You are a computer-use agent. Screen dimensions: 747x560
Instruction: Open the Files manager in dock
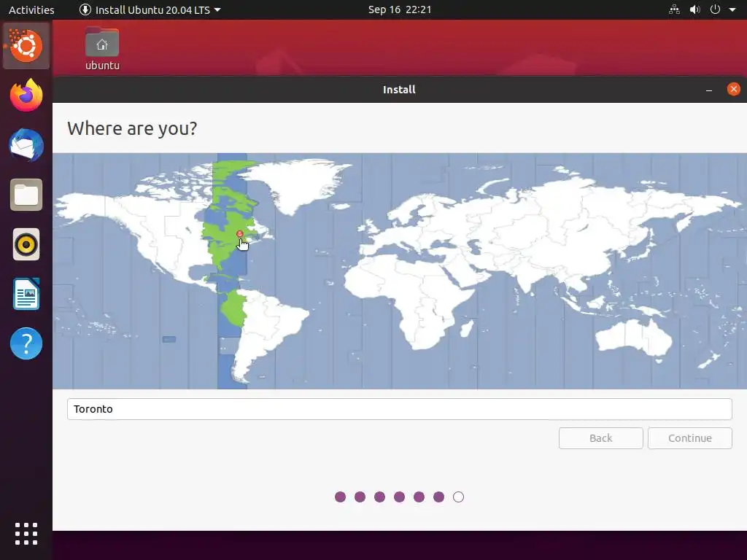tap(26, 195)
